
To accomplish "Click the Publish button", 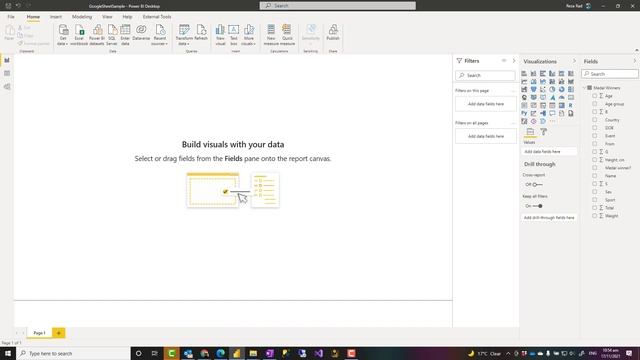I will [333, 33].
